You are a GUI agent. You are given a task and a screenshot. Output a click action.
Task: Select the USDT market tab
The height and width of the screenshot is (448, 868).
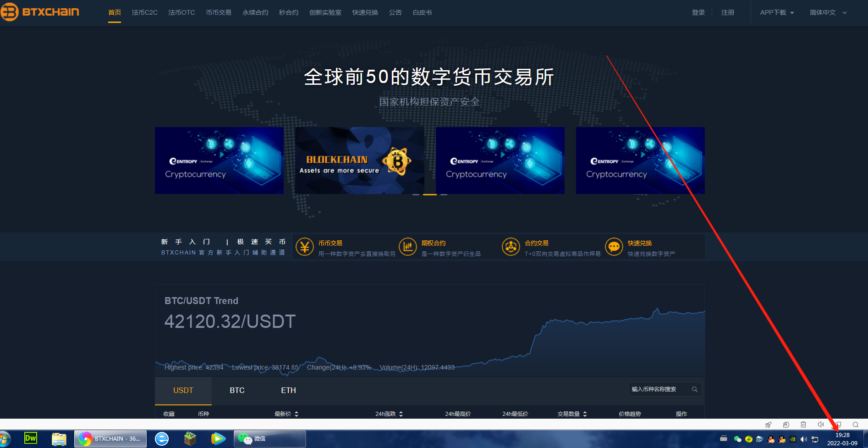[x=183, y=390]
